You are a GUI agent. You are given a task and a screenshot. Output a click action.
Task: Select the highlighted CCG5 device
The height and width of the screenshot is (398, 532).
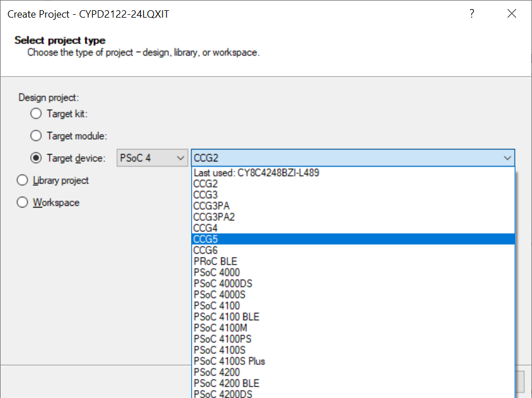(205, 239)
